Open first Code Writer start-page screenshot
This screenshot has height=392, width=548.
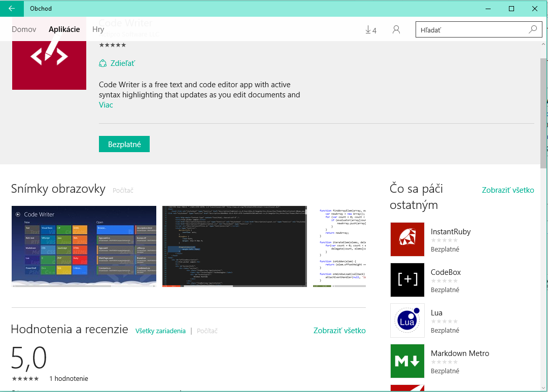point(84,246)
